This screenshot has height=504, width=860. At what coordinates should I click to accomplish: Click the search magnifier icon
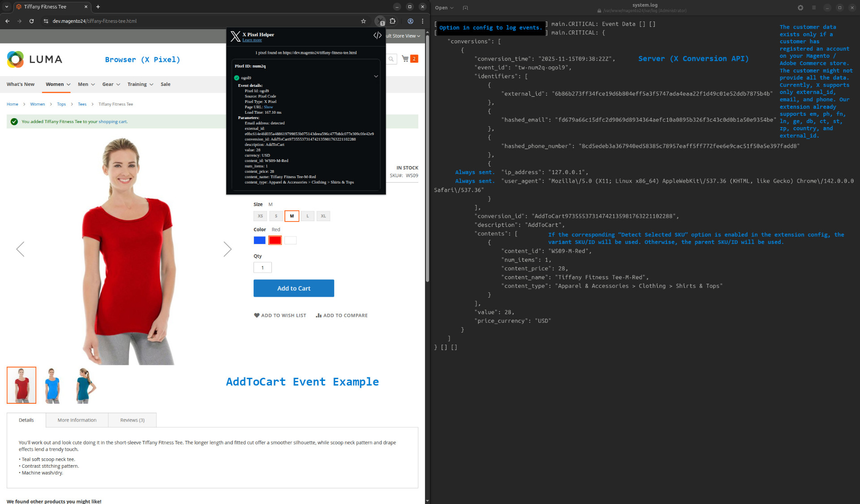coord(391,59)
